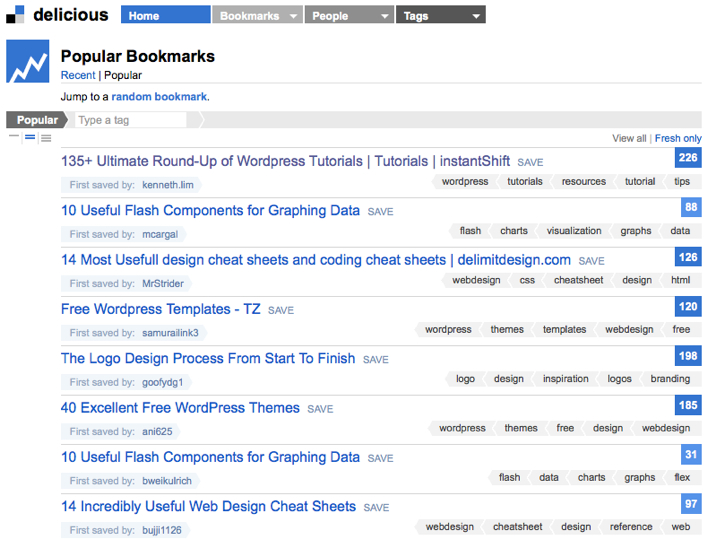708x540 pixels.
Task: Open user bujji1126 profile
Action: 162,530
